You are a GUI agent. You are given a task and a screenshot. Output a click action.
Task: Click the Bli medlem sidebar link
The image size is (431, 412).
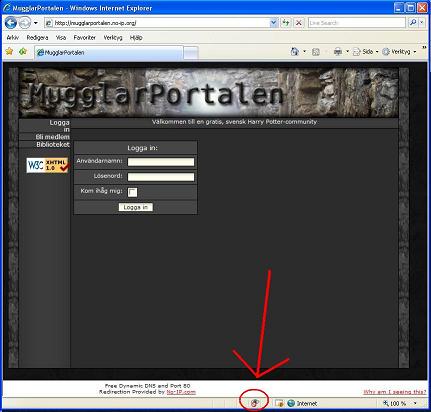(x=53, y=137)
